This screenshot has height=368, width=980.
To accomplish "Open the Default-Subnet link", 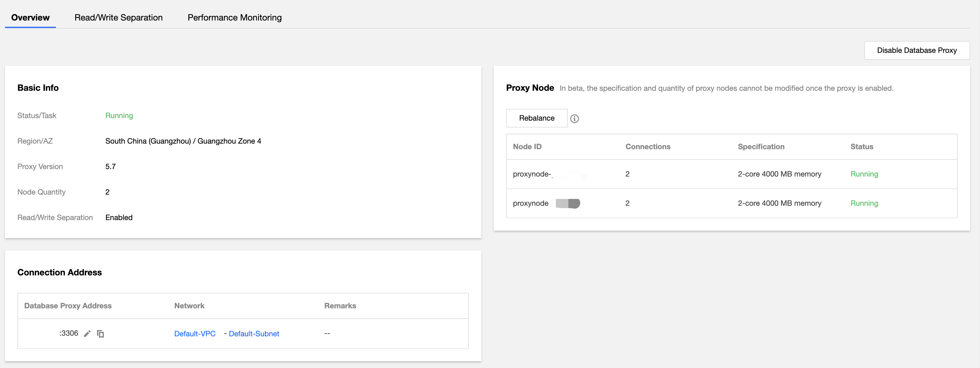I will pos(254,334).
